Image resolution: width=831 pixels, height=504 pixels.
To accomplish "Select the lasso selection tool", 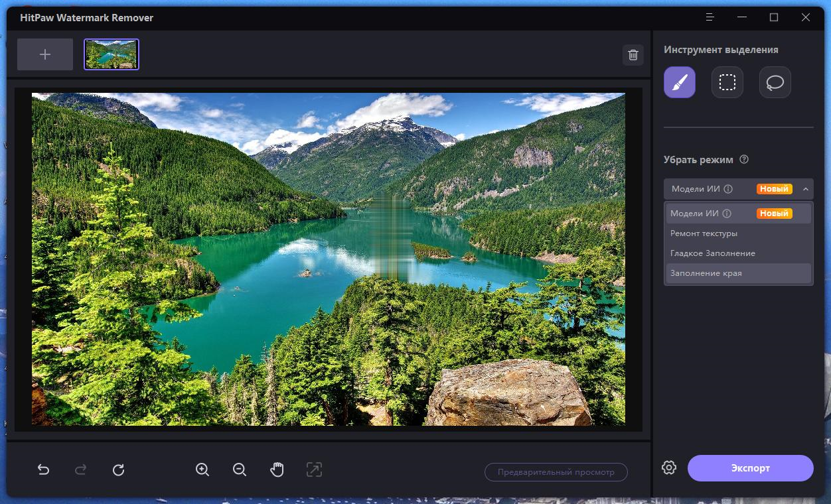I will click(x=775, y=82).
